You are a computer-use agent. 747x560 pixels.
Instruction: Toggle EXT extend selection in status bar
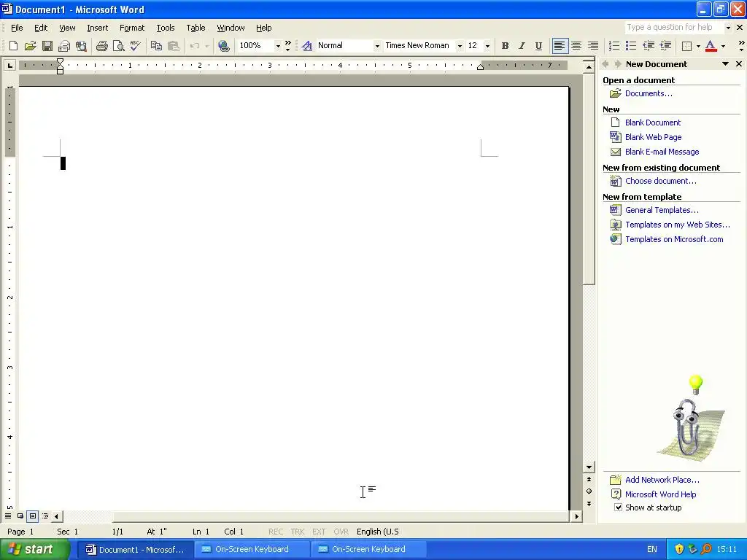coord(319,532)
